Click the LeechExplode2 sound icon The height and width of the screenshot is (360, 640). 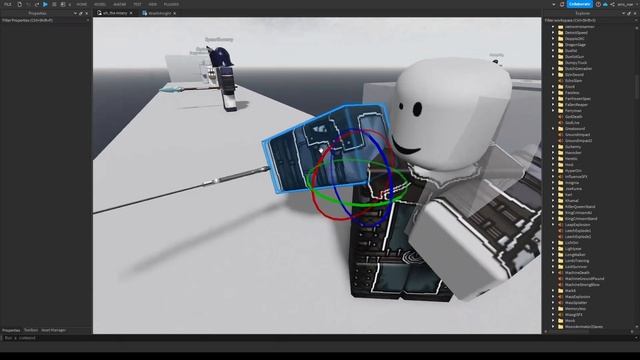point(560,236)
